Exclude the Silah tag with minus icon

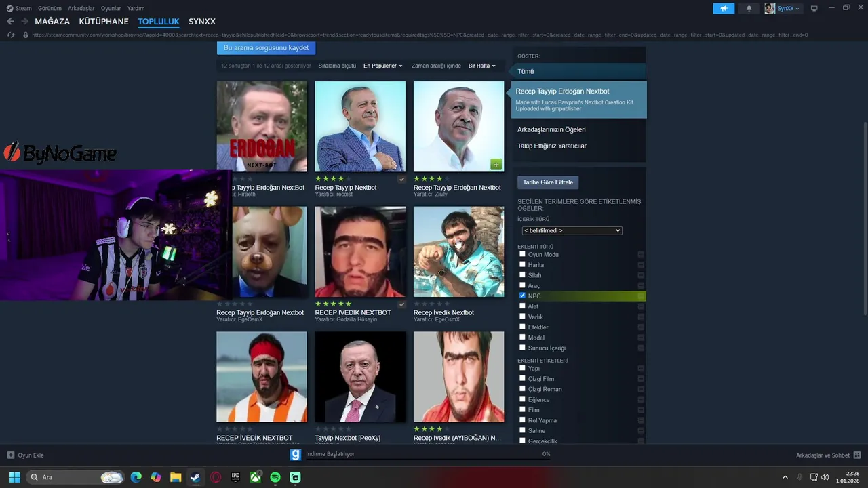coord(641,275)
